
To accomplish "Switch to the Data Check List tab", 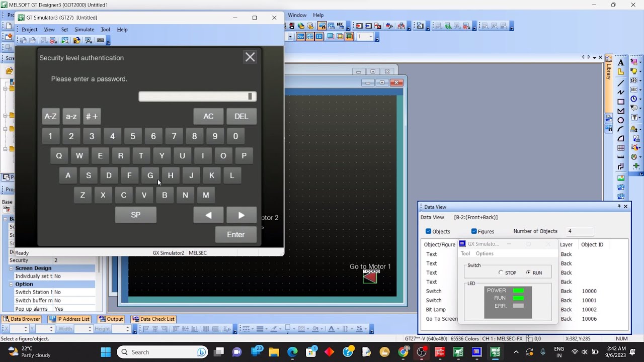I will (x=153, y=319).
